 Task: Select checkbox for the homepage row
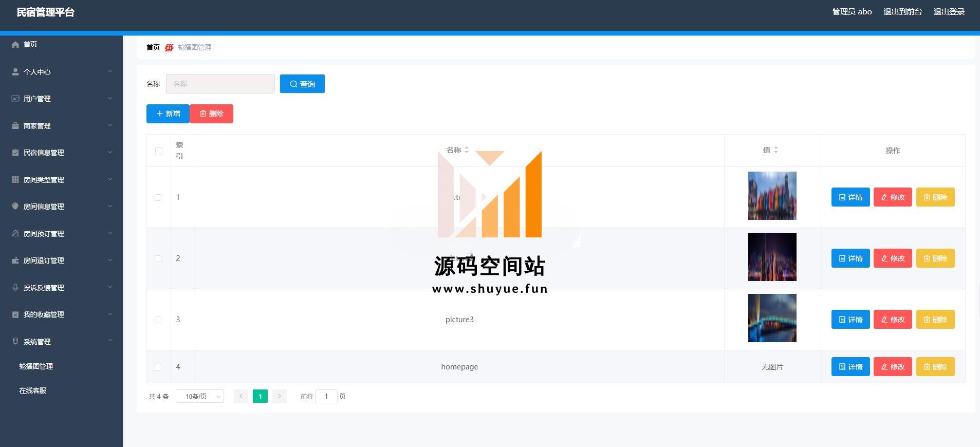tap(158, 367)
